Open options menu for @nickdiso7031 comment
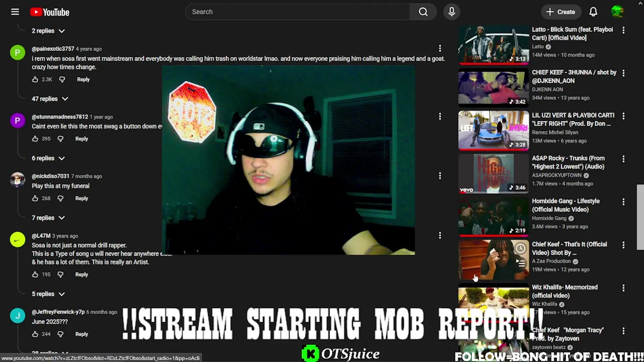644x362 pixels. tap(440, 176)
